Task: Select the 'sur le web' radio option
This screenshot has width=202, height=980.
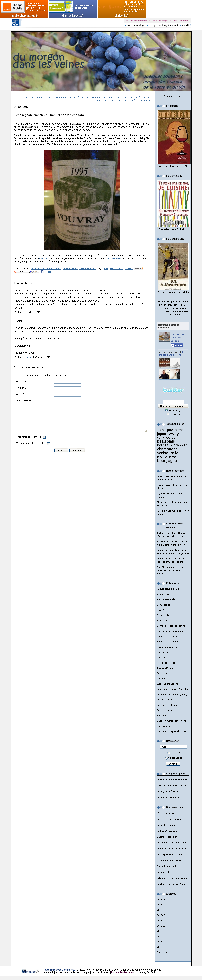Action: point(168,414)
